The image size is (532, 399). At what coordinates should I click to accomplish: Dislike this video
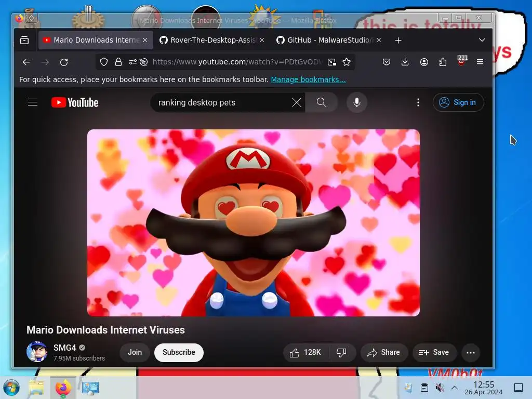point(342,353)
